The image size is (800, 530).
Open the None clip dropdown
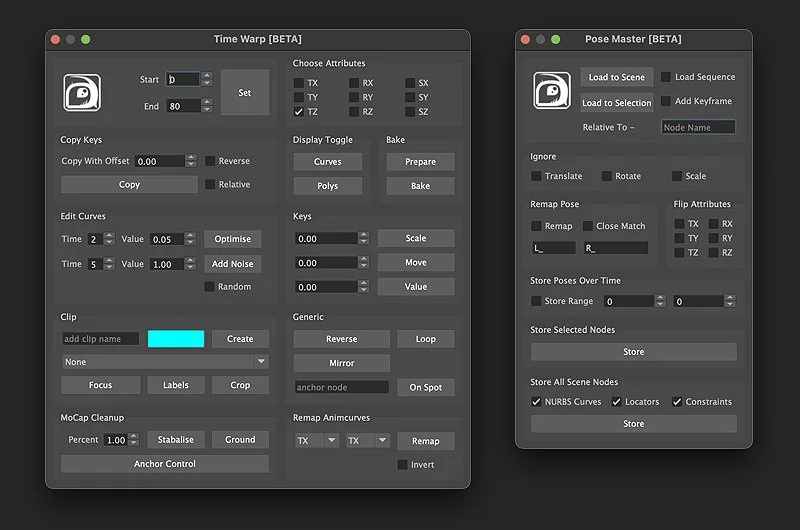(165, 362)
